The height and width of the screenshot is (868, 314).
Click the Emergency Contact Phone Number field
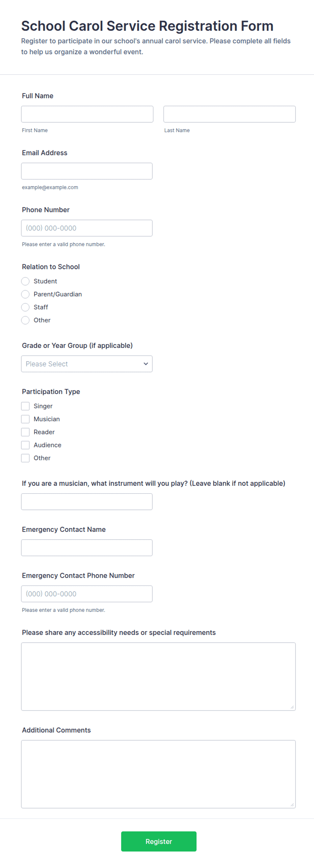(87, 594)
